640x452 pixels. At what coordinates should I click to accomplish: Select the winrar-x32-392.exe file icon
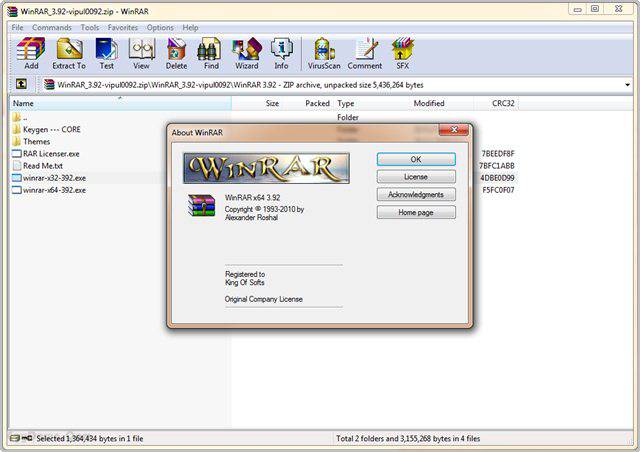17,178
